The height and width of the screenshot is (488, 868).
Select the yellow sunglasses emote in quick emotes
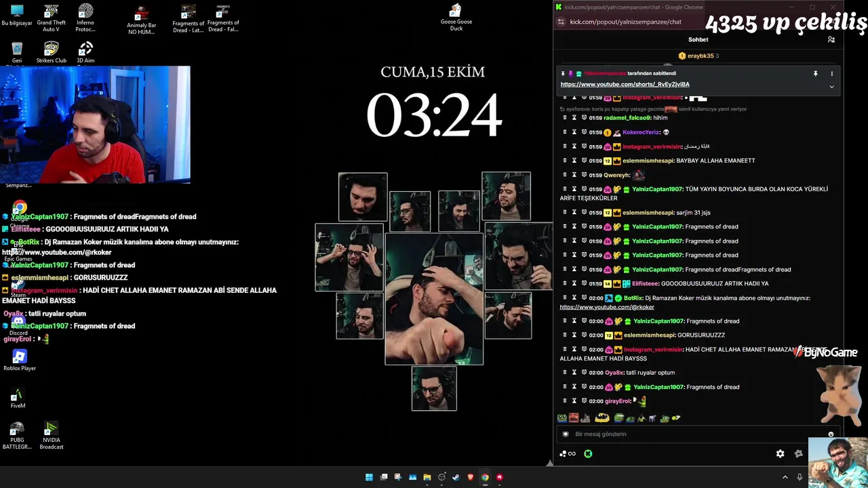click(601, 418)
